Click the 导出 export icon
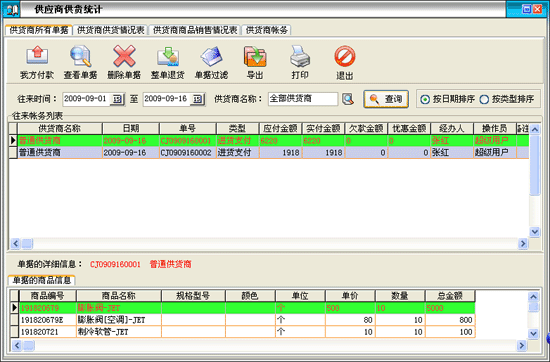 point(255,56)
